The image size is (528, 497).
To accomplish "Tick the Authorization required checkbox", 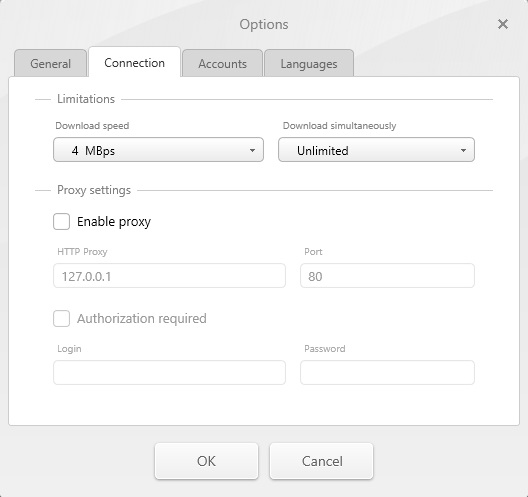I will [x=61, y=318].
